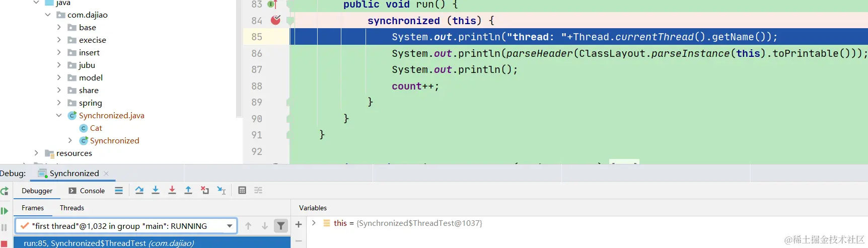This screenshot has width=868, height=248.
Task: Click line number 86 in gutter
Action: coord(257,53)
